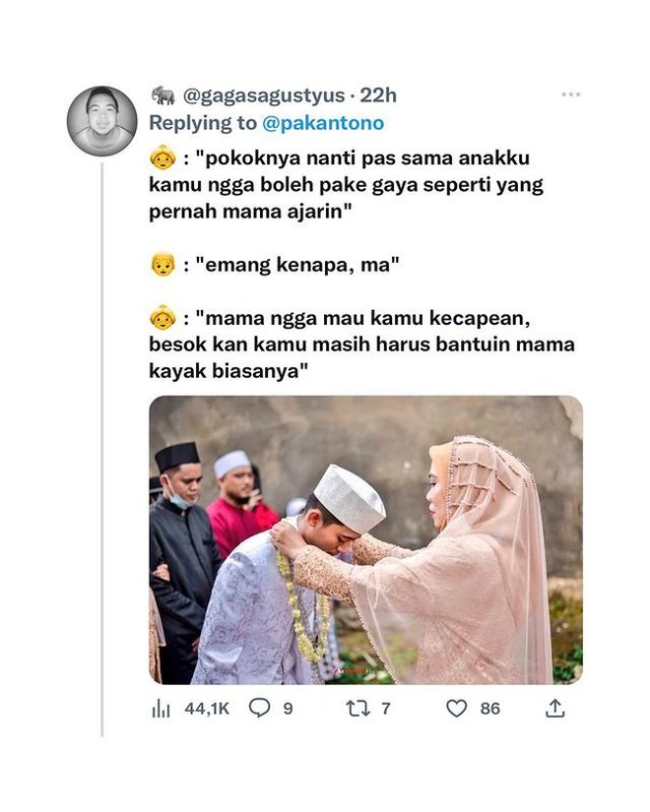
Task: Open the @pakantono mention link
Action: [323, 123]
